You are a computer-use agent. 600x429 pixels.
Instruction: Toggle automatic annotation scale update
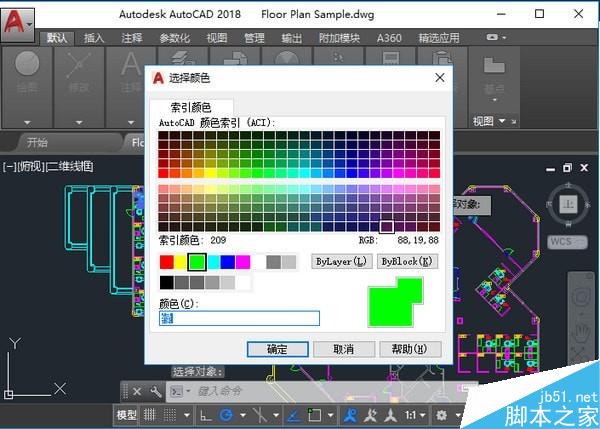pyautogui.click(x=370, y=415)
